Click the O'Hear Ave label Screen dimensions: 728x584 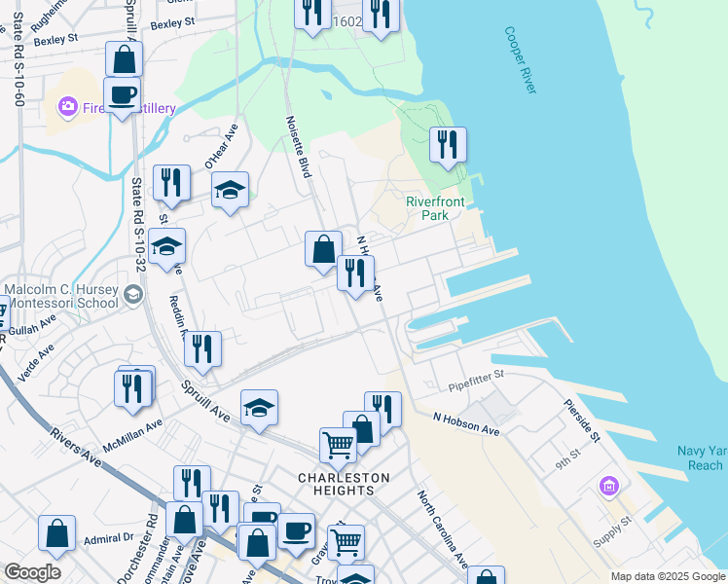click(x=222, y=146)
